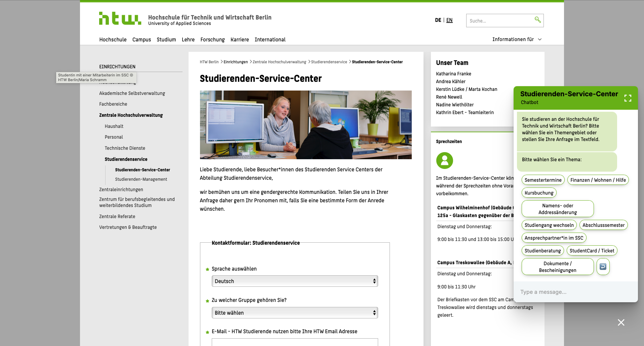Open Zentrale Hochschulverwaltung in sidebar
The width and height of the screenshot is (644, 346).
click(131, 115)
